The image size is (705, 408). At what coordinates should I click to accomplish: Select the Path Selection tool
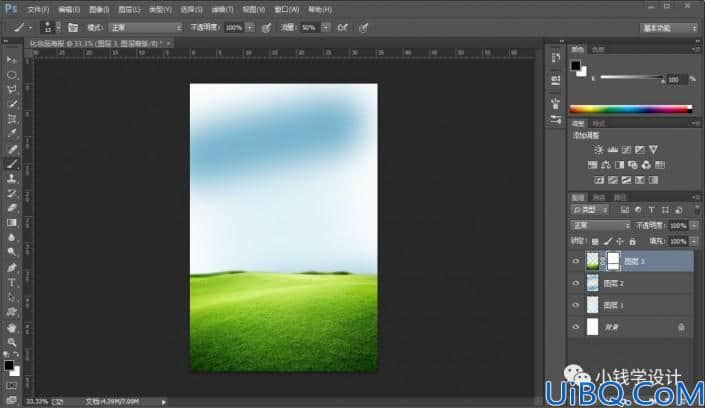coord(12,297)
